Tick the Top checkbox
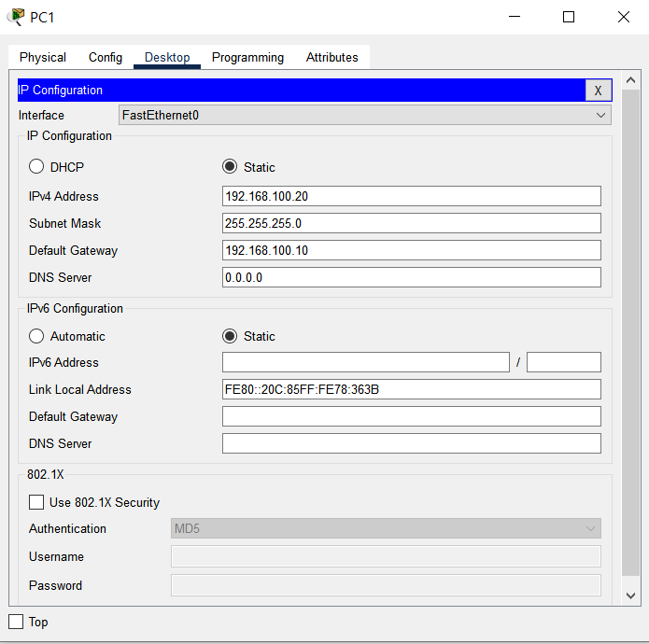 tap(16, 622)
